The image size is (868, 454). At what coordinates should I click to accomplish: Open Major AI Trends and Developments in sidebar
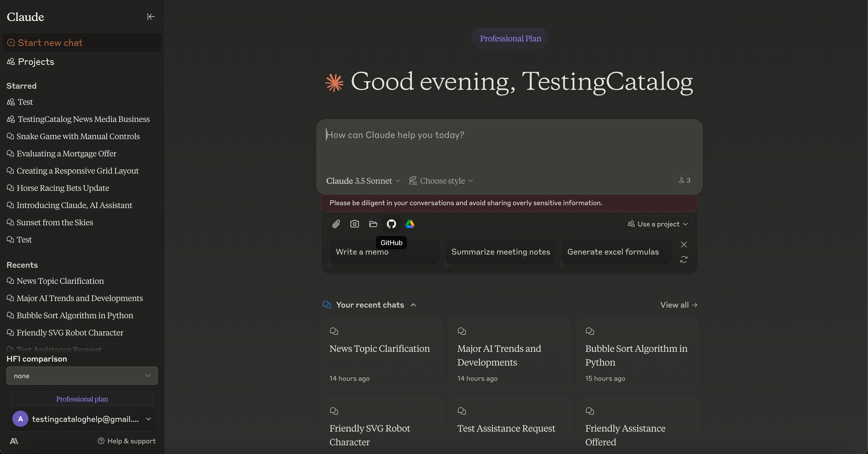[75, 298]
